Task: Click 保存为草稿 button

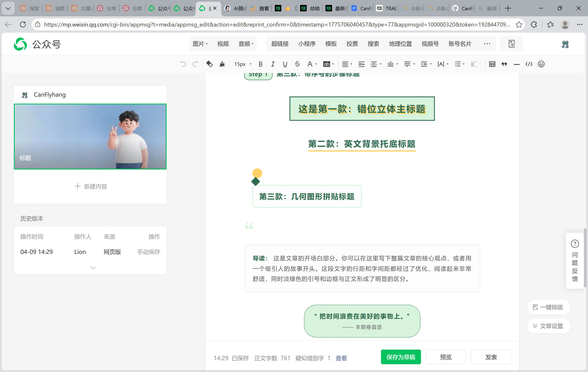Action: [x=401, y=357]
